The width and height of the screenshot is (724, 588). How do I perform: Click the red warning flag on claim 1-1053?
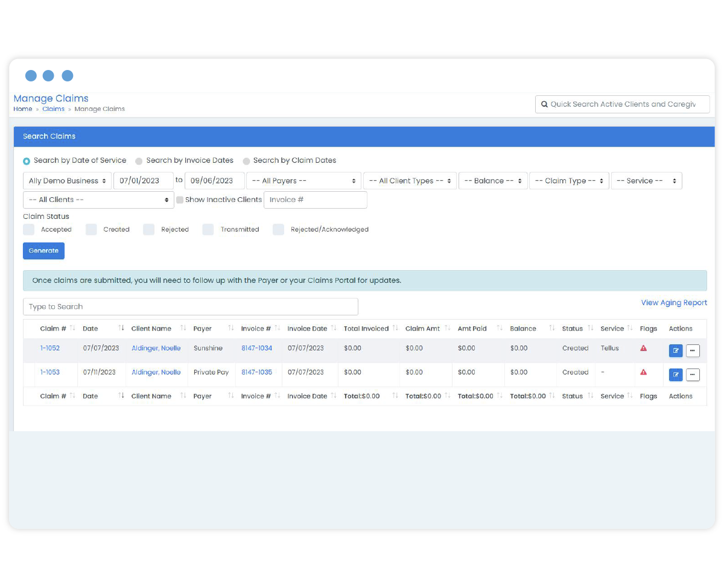coord(643,372)
